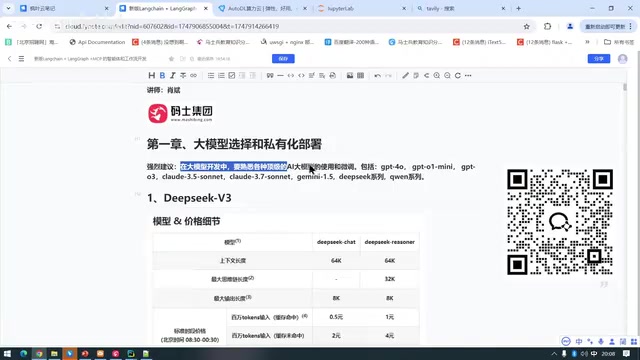
Task: Go back using the note header chevron
Action: (9, 59)
